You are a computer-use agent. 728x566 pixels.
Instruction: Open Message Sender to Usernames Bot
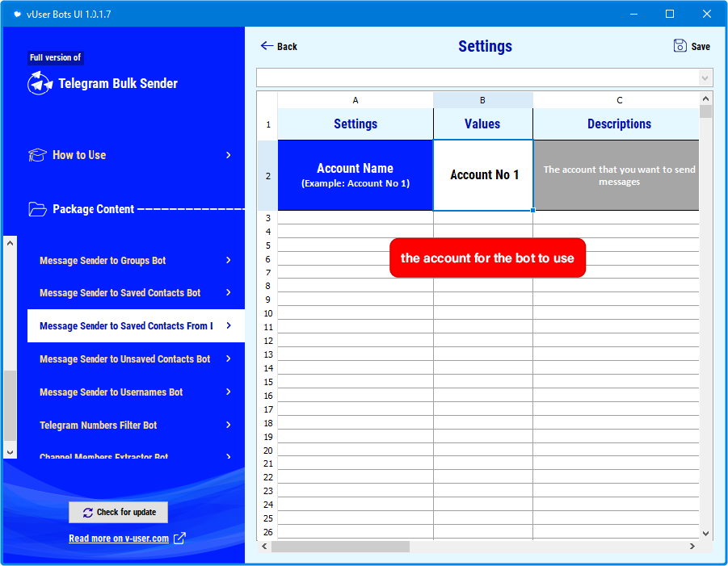point(111,392)
